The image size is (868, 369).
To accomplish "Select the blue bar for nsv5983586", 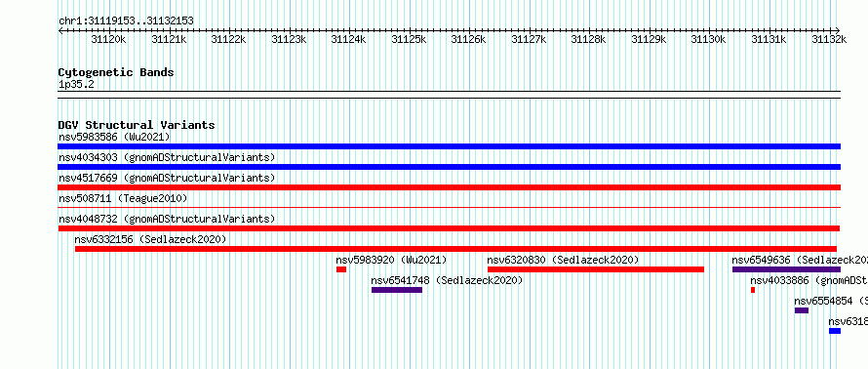I will [449, 146].
